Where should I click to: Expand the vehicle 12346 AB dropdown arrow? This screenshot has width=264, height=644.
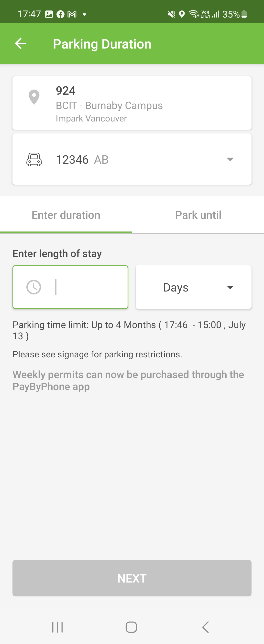click(x=230, y=160)
